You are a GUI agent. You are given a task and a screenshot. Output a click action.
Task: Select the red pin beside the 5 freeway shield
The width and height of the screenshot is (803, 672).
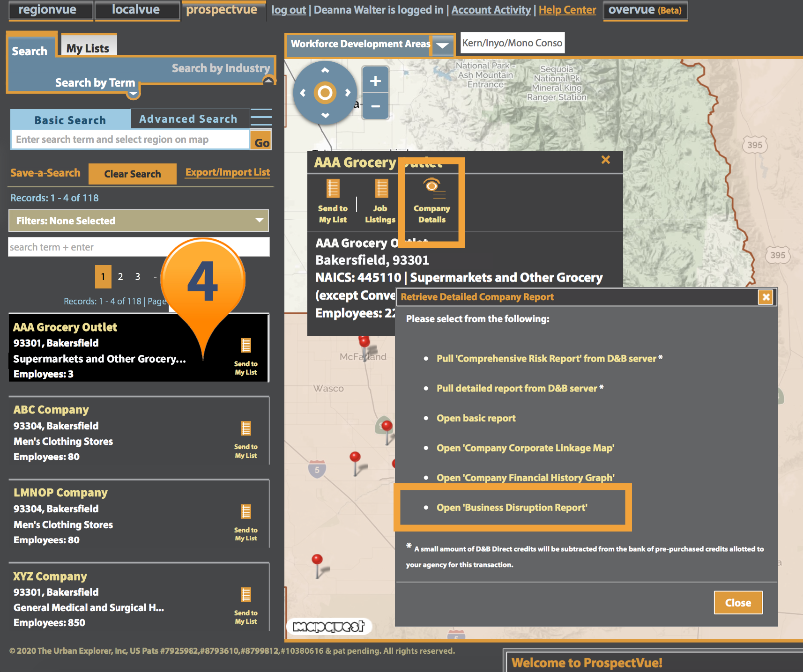[x=355, y=457]
